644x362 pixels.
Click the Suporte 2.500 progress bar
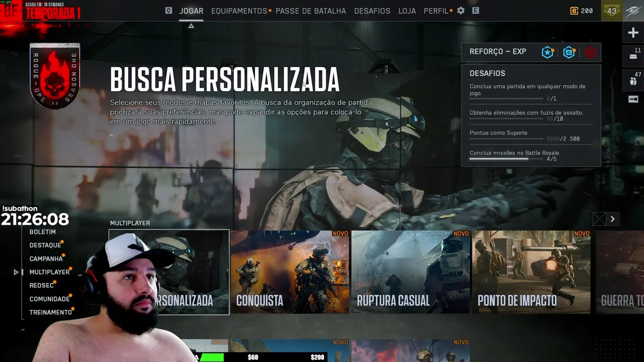pyautogui.click(x=506, y=139)
